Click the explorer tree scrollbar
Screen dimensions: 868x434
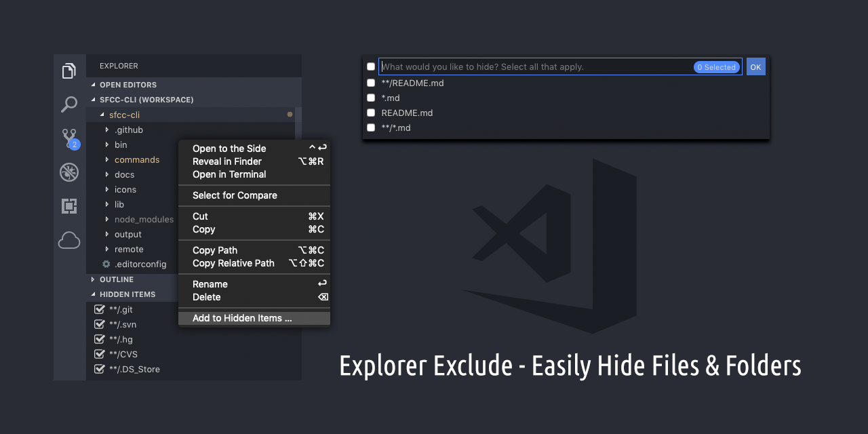click(298, 122)
